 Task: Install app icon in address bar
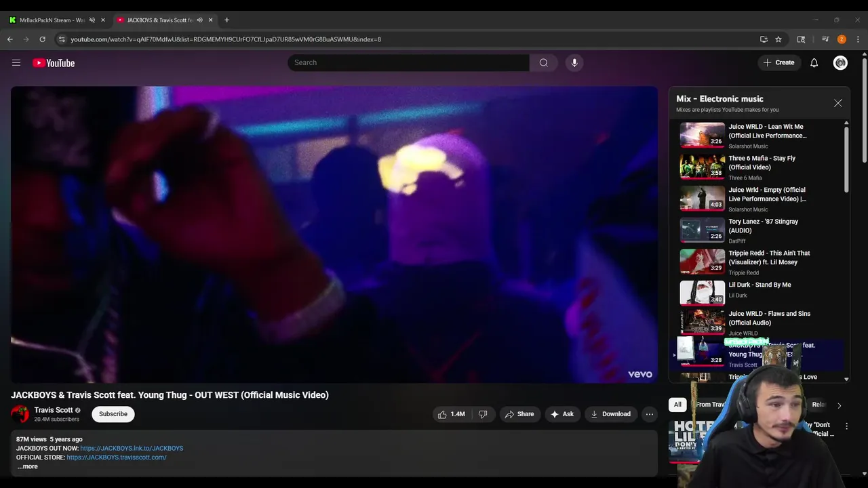coord(764,39)
